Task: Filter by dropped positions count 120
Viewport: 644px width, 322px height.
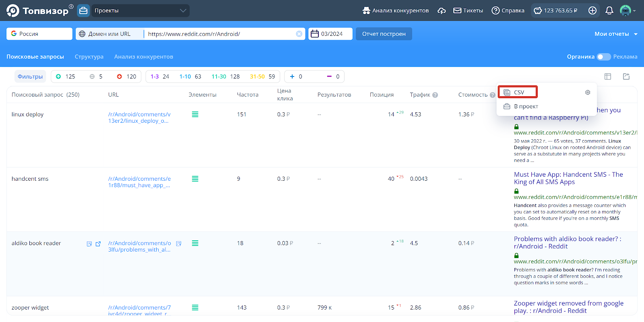Action: (x=126, y=76)
